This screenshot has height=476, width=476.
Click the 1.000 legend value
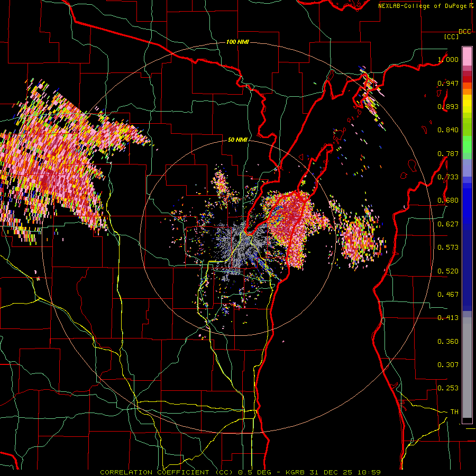pos(448,59)
